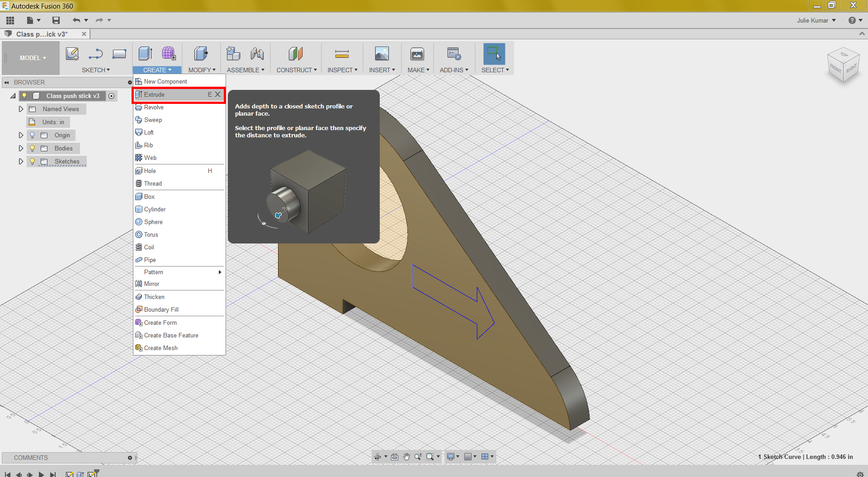
Task: Click the Joint assemble icon
Action: [x=257, y=54]
